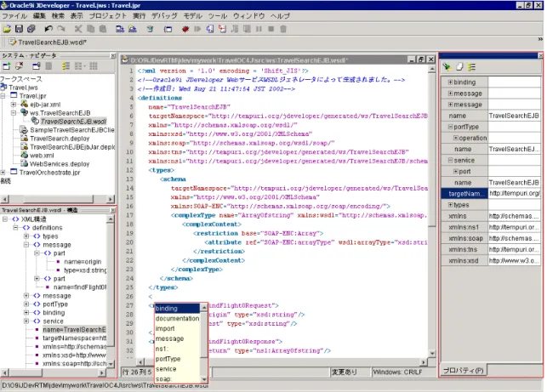Click the Save toolbar icon
Viewport: 547px width, 392px height.
coord(20,29)
